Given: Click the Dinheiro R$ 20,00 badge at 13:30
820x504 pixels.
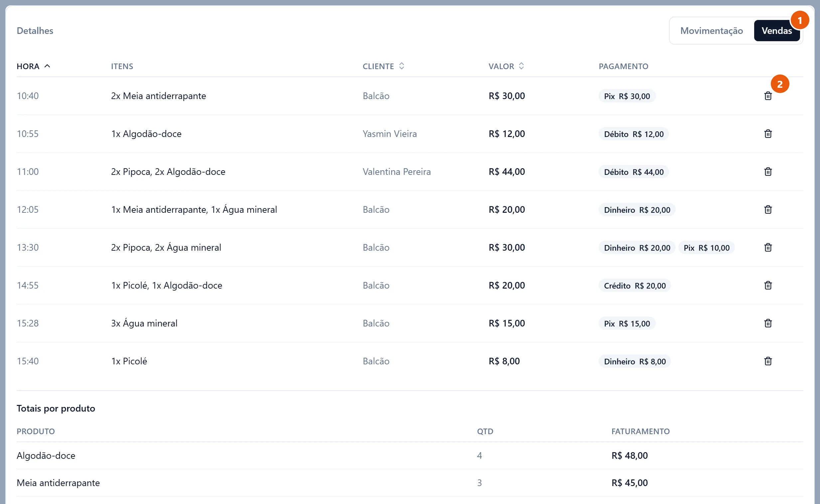Looking at the screenshot, I should (637, 248).
